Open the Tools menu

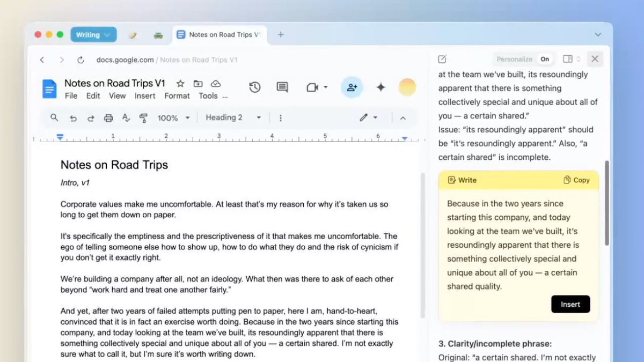pyautogui.click(x=208, y=96)
